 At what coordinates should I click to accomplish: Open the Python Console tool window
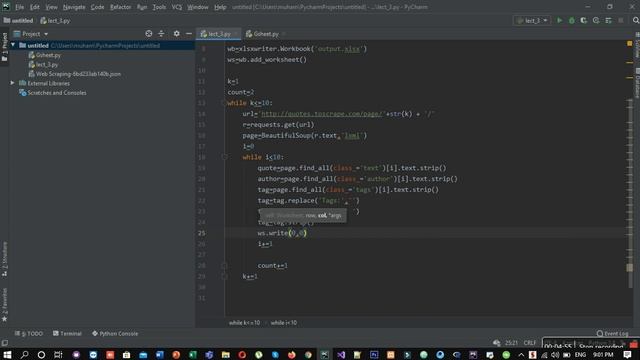(115, 333)
